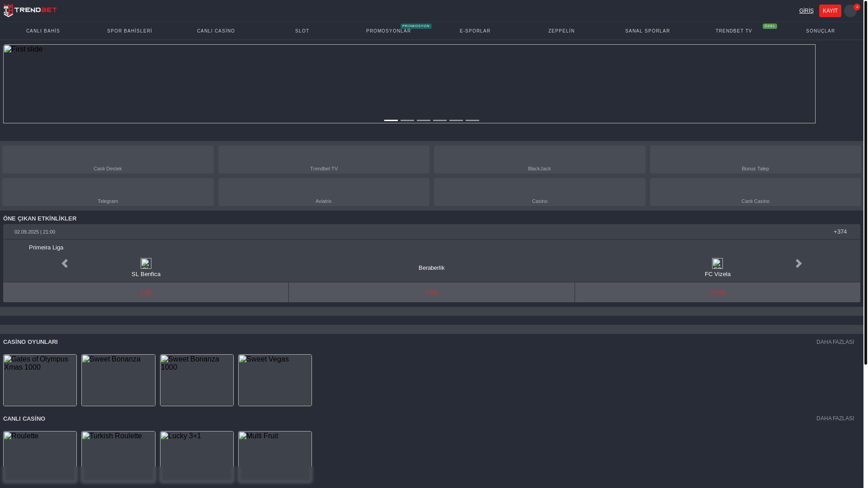Click the KAYIT register button
This screenshot has height=488, width=868.
pos(830,11)
